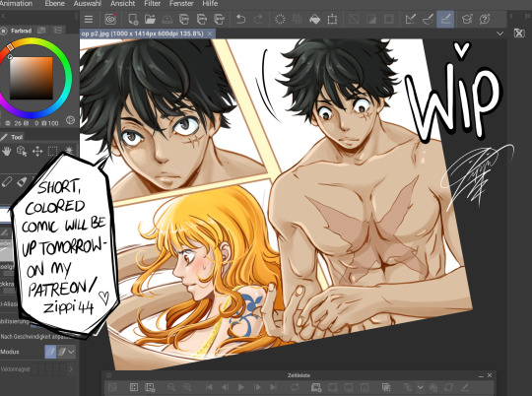
Task: Open the Auswahl menu
Action: click(x=88, y=3)
